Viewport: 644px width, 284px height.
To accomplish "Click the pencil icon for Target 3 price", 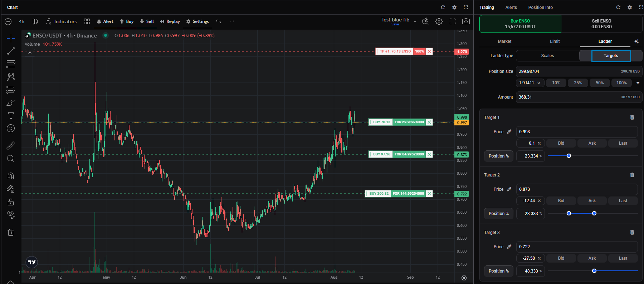I will pos(509,247).
